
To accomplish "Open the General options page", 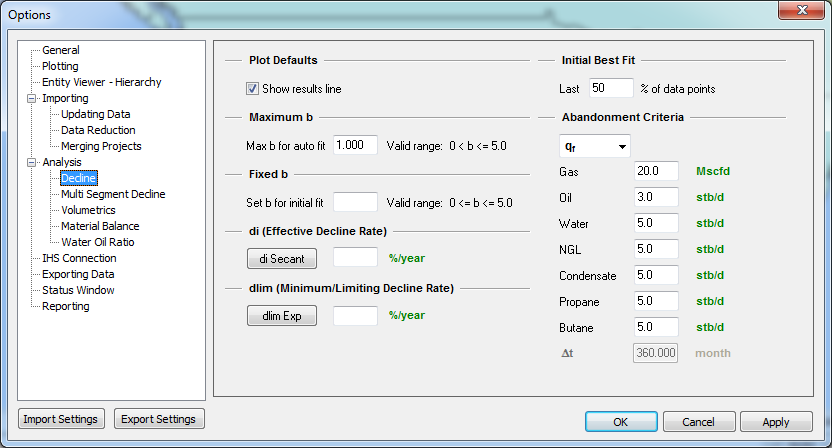I will tap(60, 50).
